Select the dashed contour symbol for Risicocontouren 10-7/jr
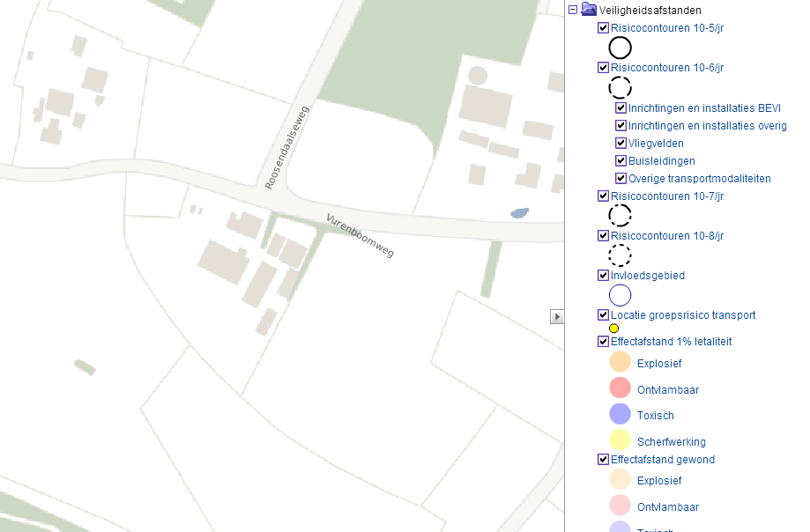The height and width of the screenshot is (532, 810). (x=620, y=215)
